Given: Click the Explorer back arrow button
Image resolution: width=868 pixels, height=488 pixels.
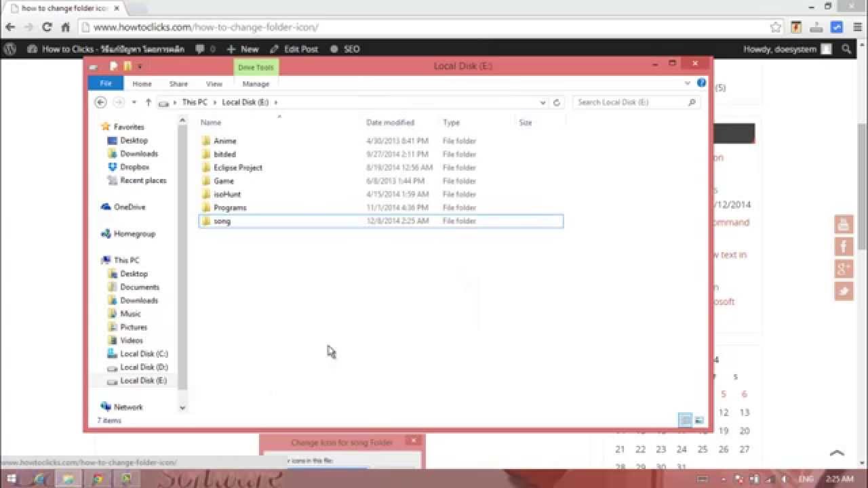Looking at the screenshot, I should (101, 102).
